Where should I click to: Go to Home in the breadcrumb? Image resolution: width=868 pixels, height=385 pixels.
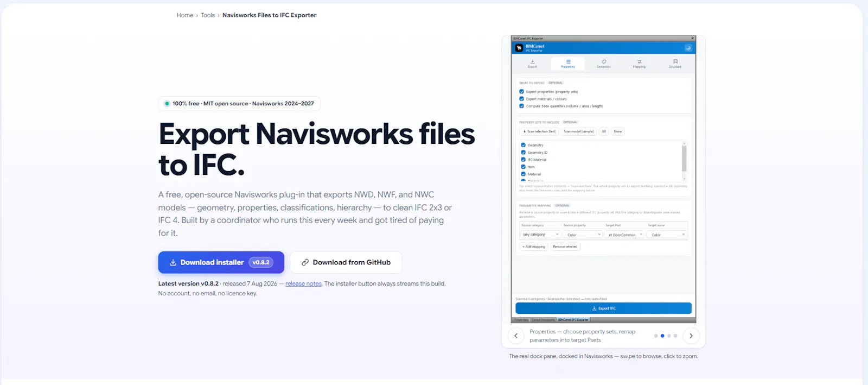coord(185,15)
